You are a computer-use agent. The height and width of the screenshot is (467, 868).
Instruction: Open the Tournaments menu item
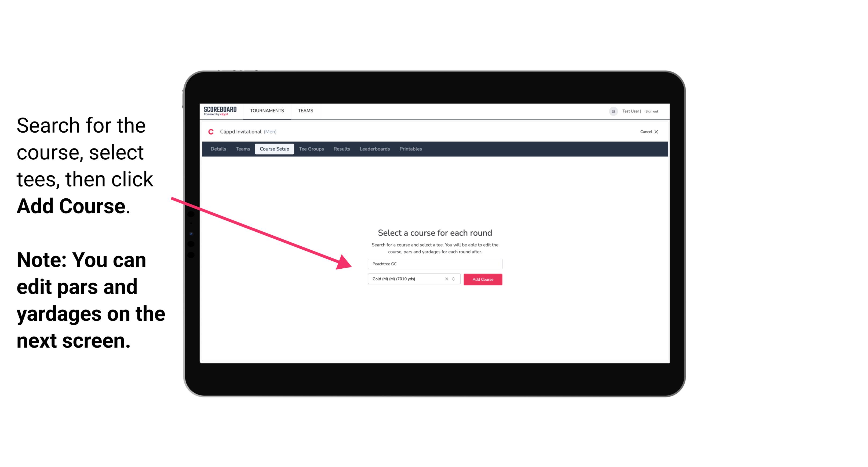267,110
